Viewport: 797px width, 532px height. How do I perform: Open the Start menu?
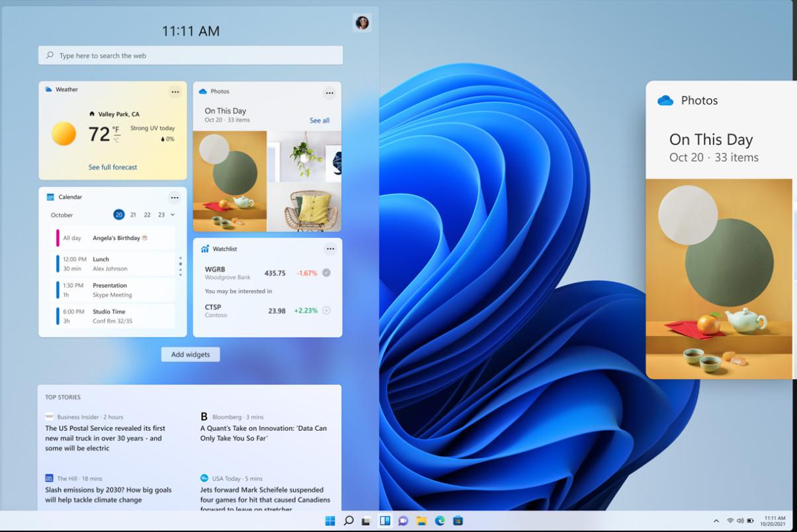coord(330,521)
